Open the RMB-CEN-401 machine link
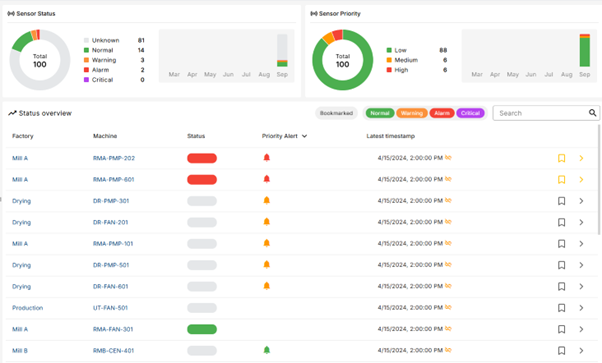The image size is (602, 363). tap(113, 351)
